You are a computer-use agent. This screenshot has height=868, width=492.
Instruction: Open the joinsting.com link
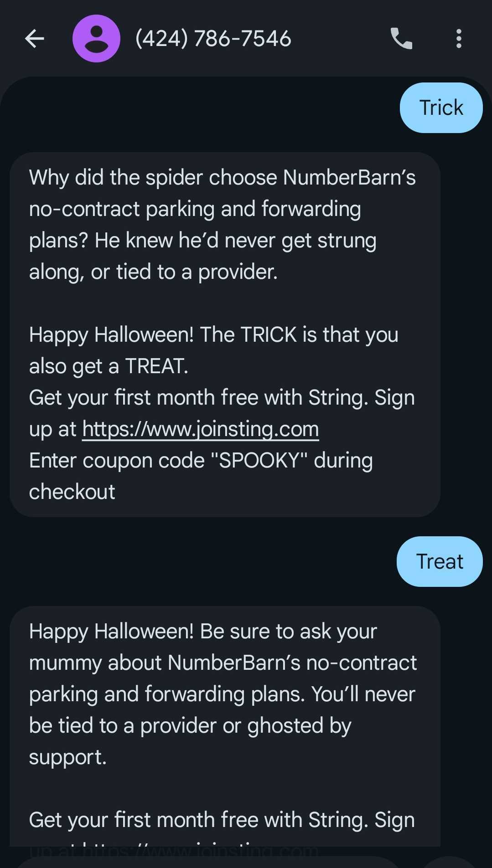point(200,429)
